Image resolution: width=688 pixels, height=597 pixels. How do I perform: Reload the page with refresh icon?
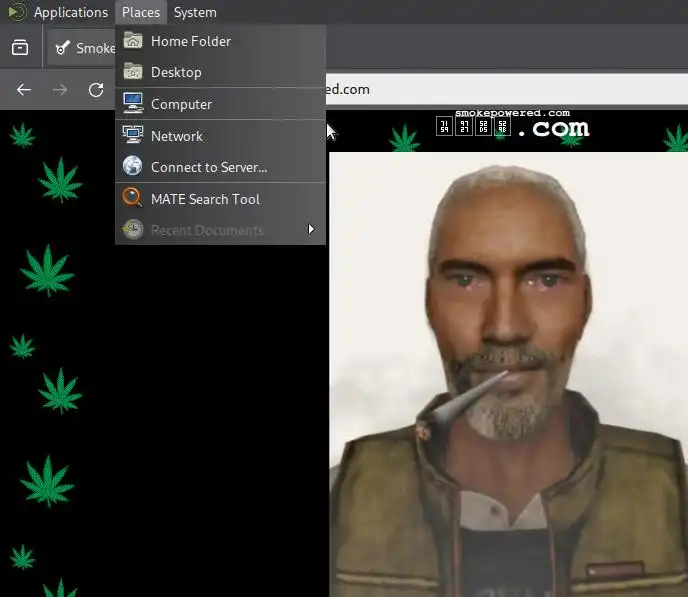click(96, 90)
